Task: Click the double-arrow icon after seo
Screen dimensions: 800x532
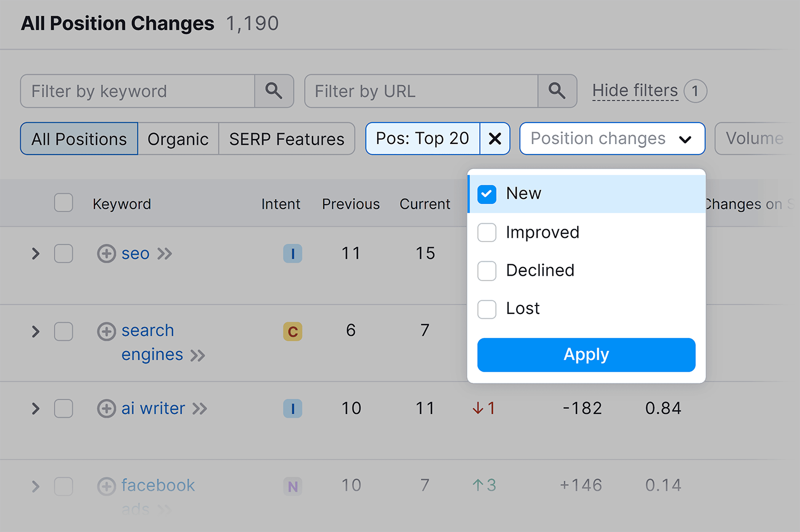Action: pyautogui.click(x=165, y=254)
